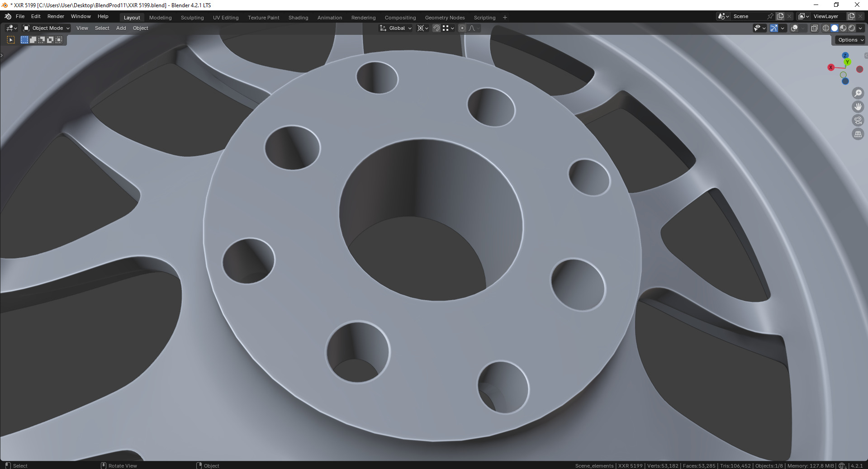868x469 pixels.
Task: Open the Render menu
Action: [x=56, y=16]
